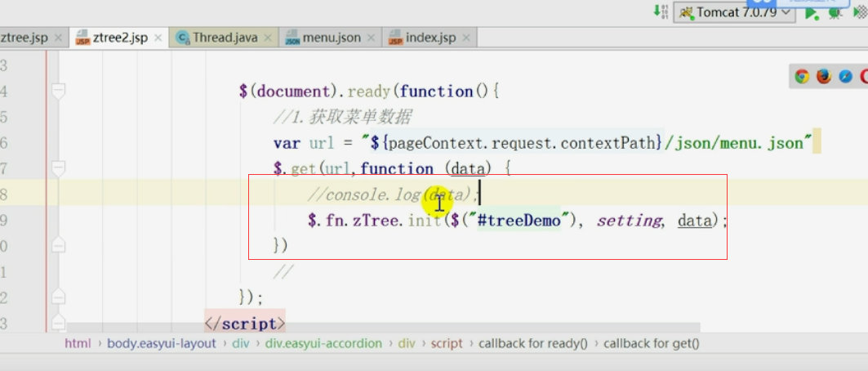Click the closing </script> tag
868x371 pixels.
(245, 323)
